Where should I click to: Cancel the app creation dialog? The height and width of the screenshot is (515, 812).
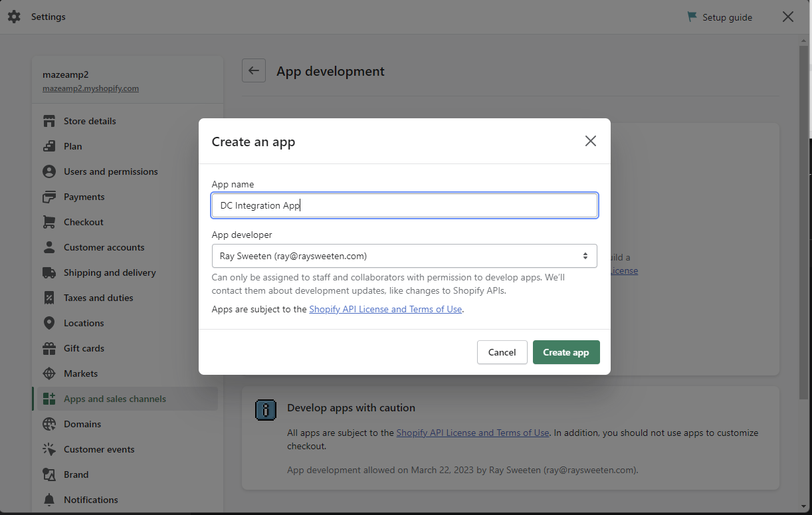click(502, 352)
